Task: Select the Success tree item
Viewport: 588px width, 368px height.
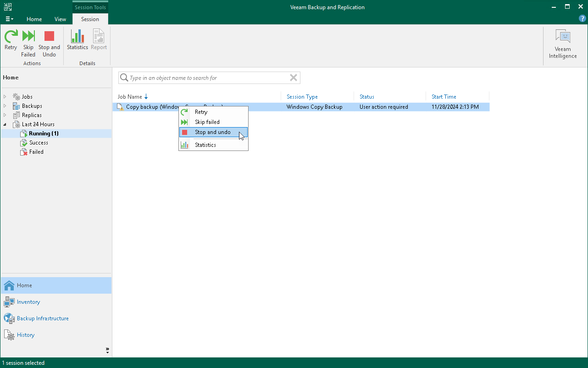Action: click(x=39, y=143)
